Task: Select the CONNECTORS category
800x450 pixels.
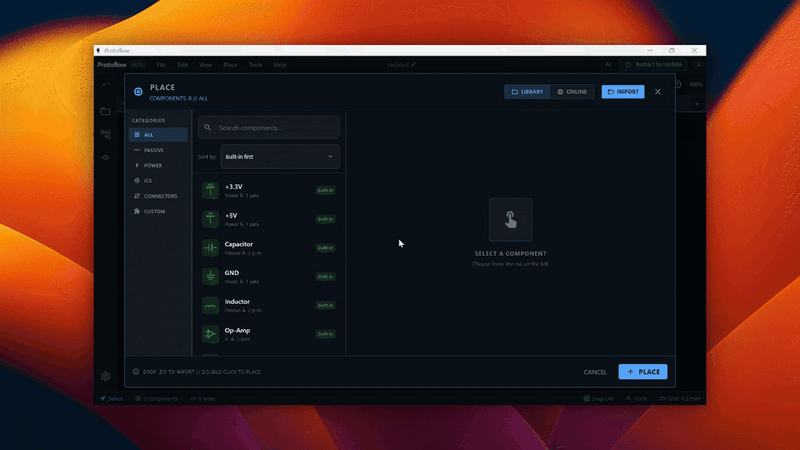Action: pyautogui.click(x=158, y=196)
